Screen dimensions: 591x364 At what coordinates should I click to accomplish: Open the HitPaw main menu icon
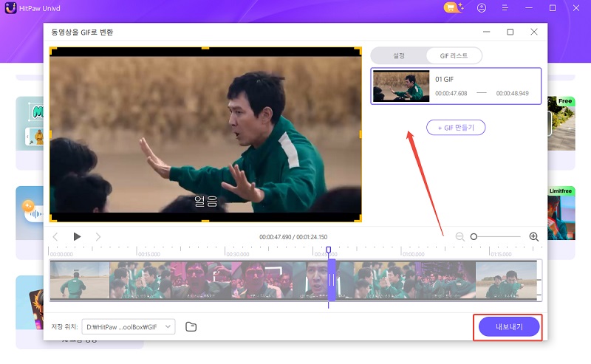(505, 8)
